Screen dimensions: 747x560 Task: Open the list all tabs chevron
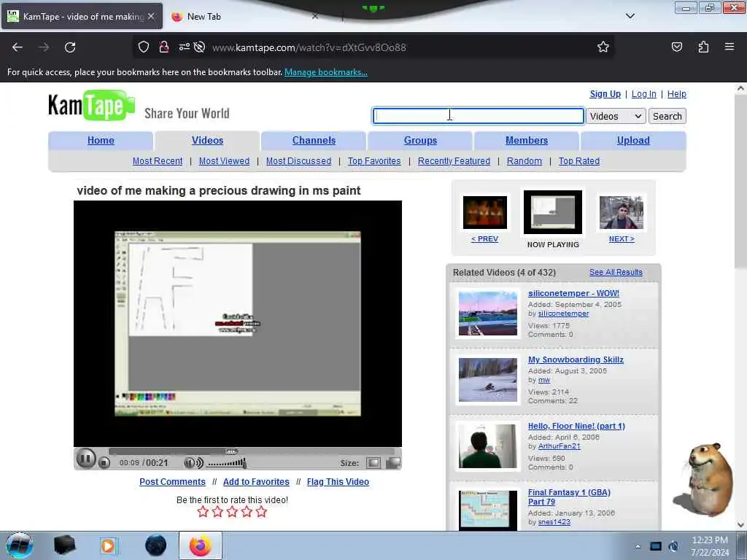pos(630,16)
